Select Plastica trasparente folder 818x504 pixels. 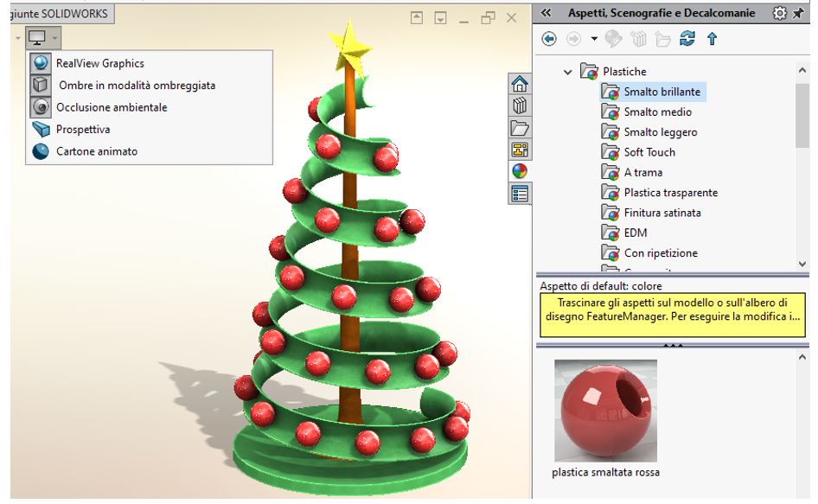pos(671,193)
